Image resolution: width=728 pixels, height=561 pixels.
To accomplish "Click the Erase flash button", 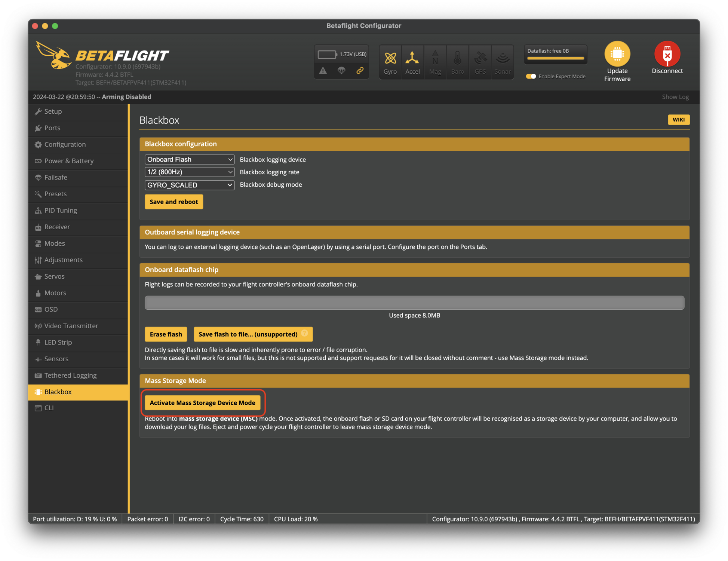I will 166,334.
